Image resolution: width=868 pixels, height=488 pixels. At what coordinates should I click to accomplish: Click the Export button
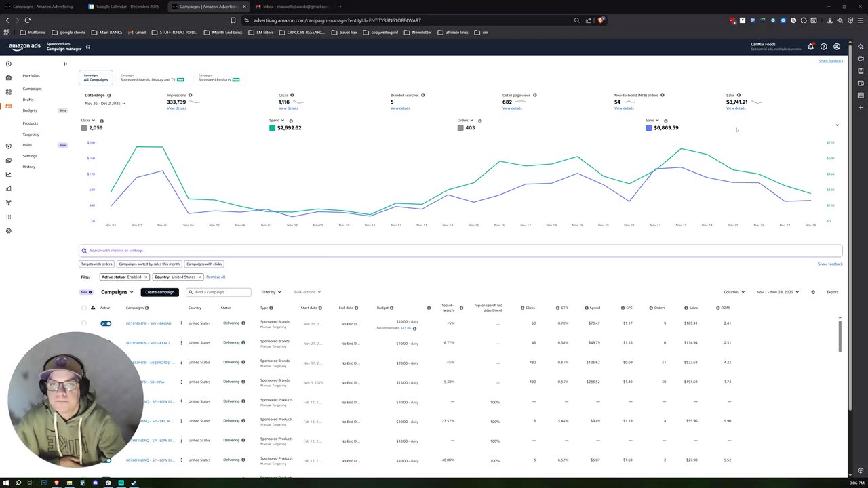click(832, 292)
